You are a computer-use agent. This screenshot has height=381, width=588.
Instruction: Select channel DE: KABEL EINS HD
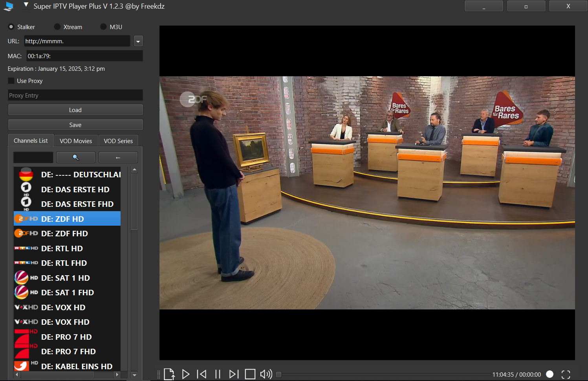click(x=67, y=366)
